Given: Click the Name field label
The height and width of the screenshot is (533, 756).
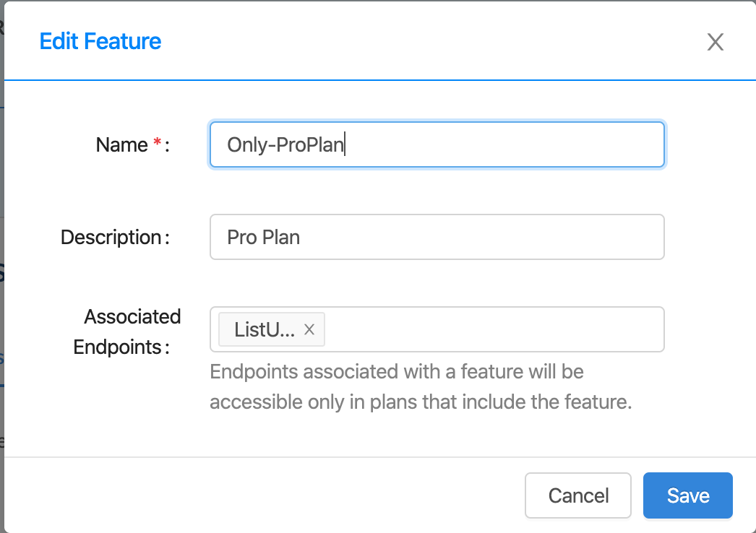Looking at the screenshot, I should [x=121, y=145].
